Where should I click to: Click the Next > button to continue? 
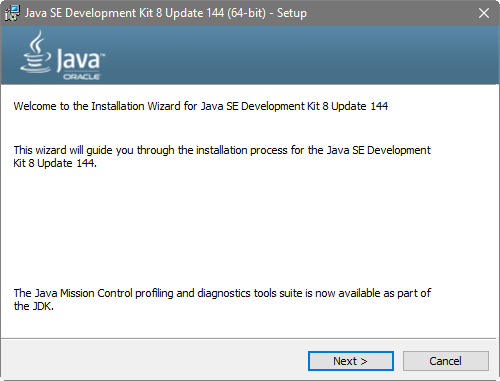tap(351, 361)
